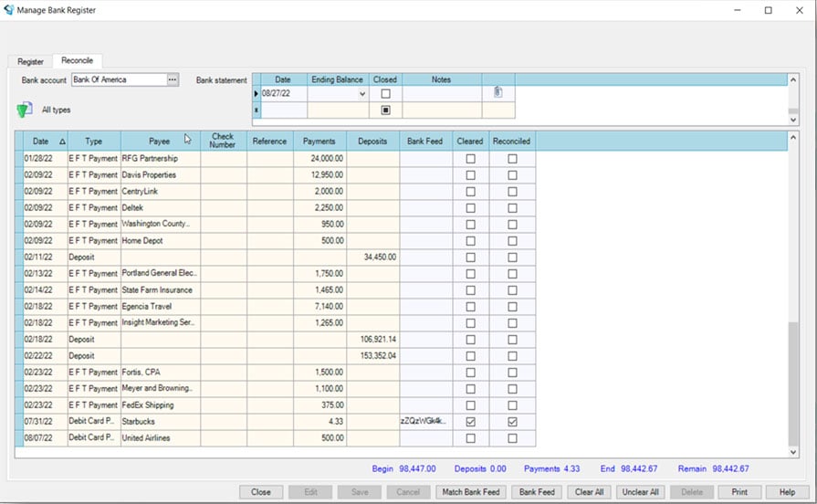Check Cleared for United Airlines payment
Screen dimensions: 817x504
click(470, 438)
